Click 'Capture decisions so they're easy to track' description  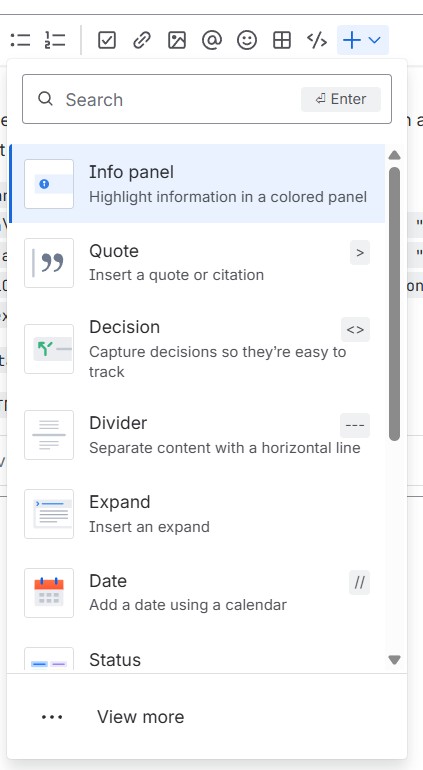[218, 361]
